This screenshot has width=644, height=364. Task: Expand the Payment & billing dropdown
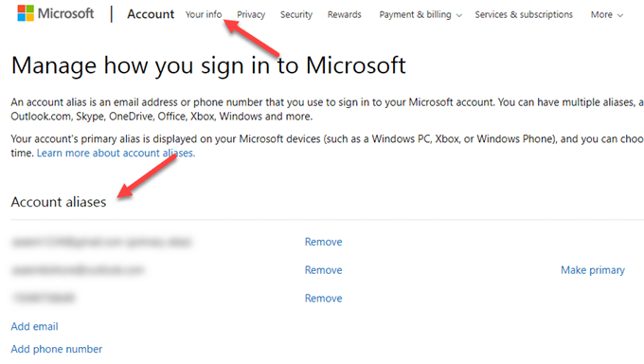pyautogui.click(x=420, y=15)
